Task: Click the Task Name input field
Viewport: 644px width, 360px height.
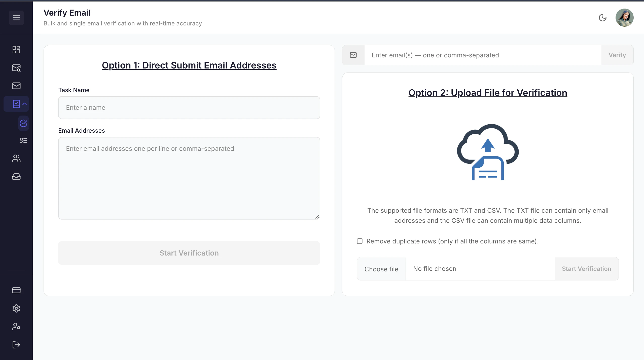Action: (x=189, y=107)
